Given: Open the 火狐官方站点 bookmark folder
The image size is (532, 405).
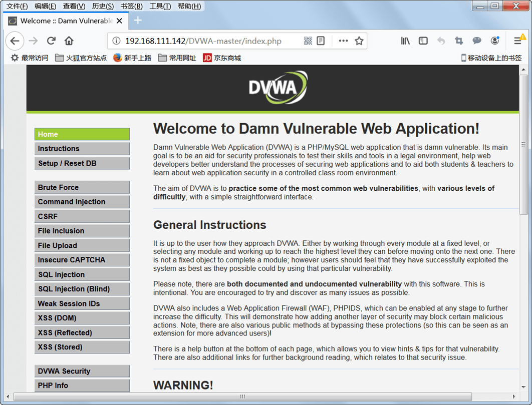Looking at the screenshot, I should 81,58.
